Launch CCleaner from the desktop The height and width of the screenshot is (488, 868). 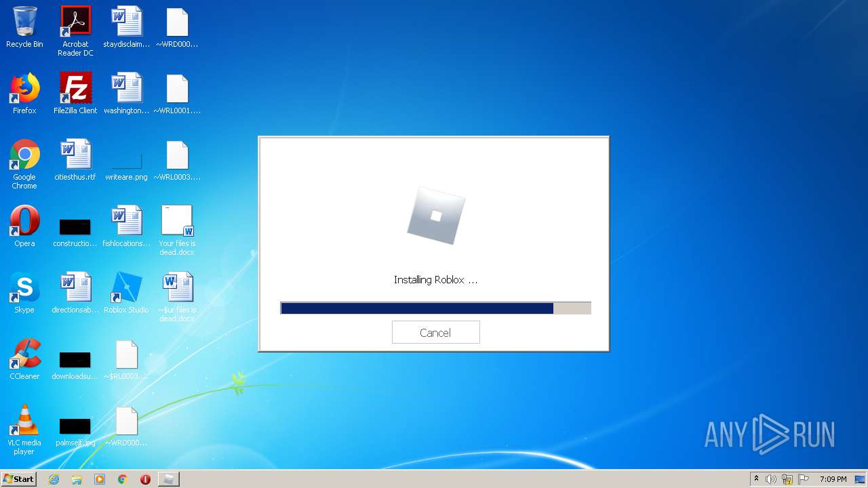pos(24,360)
